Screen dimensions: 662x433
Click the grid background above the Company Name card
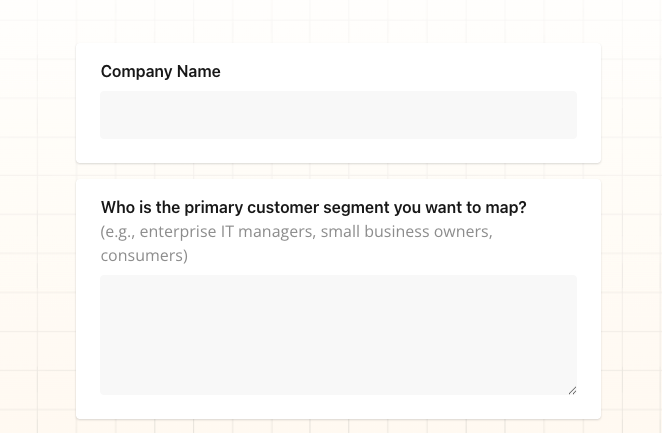(x=338, y=20)
